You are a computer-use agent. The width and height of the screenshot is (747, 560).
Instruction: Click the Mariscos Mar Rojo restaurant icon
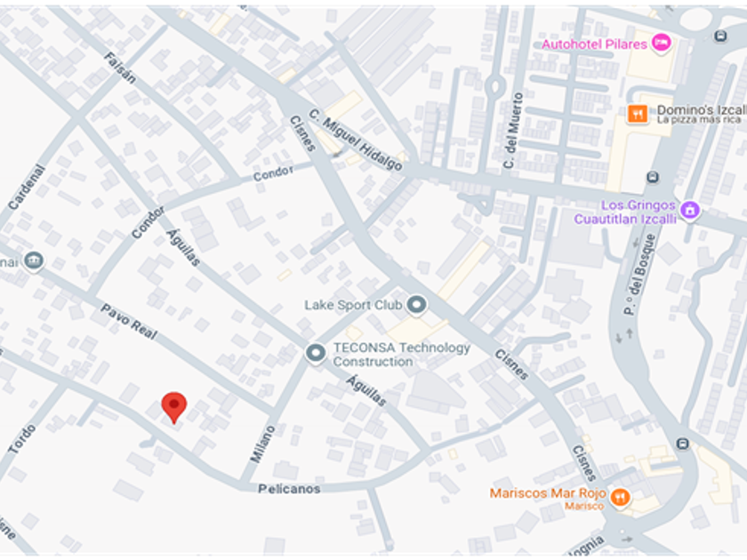tap(620, 498)
